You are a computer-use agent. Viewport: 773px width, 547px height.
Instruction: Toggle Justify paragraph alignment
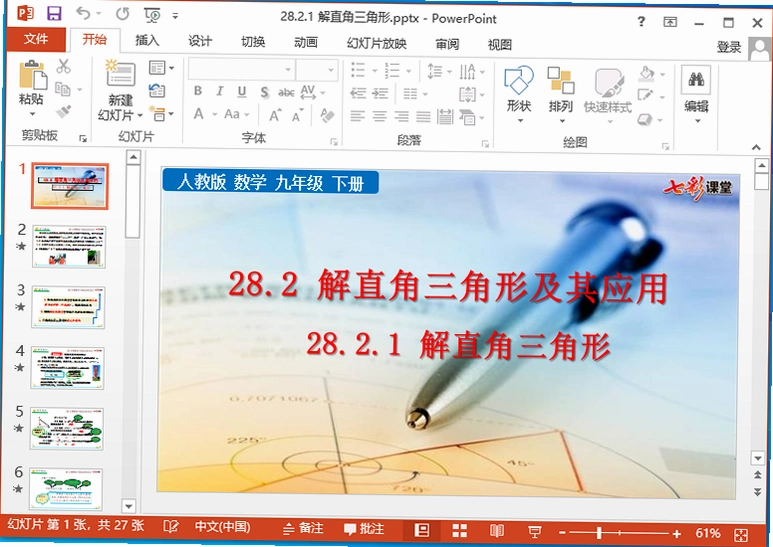(423, 117)
